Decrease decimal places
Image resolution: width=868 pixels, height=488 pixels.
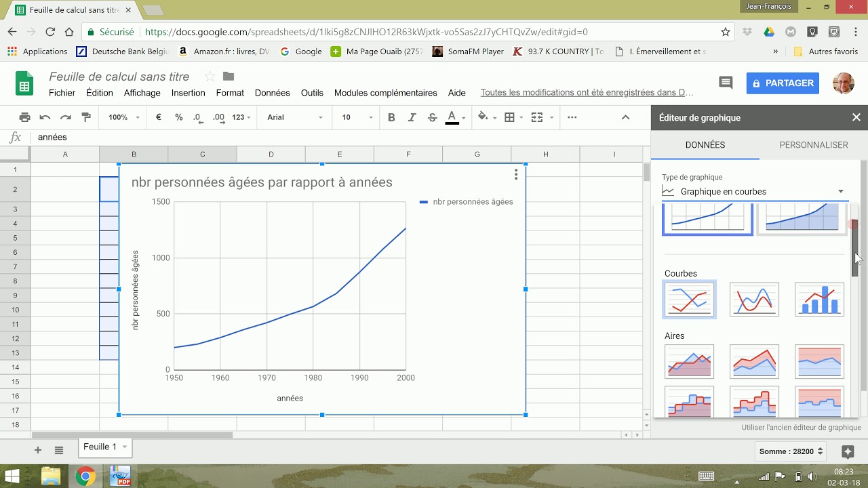197,117
